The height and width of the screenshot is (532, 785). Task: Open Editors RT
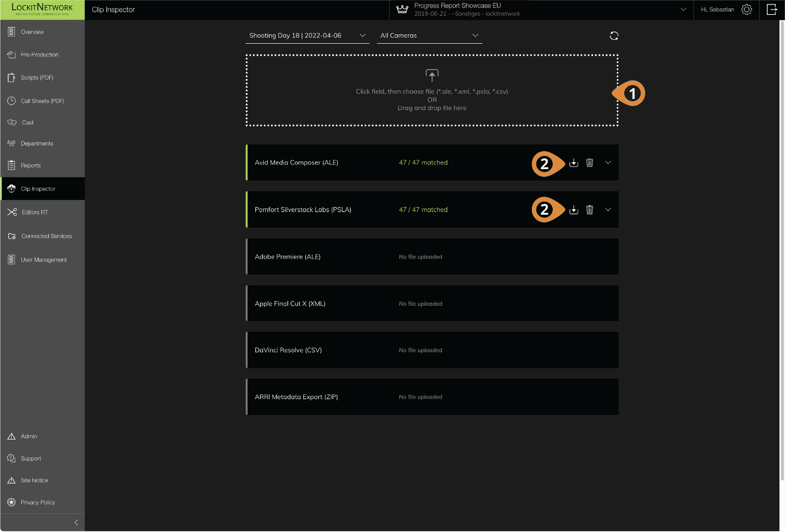point(42,212)
